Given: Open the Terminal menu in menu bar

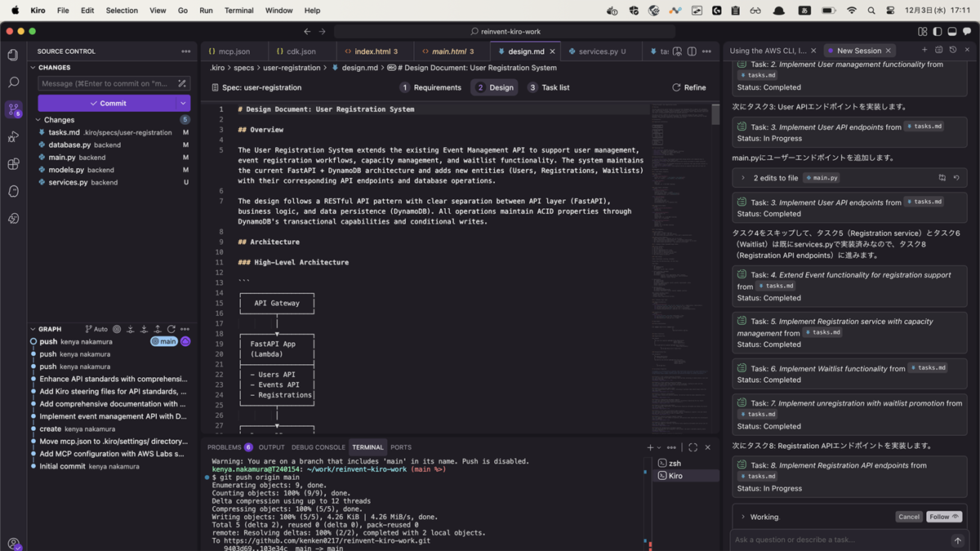Looking at the screenshot, I should [238, 11].
